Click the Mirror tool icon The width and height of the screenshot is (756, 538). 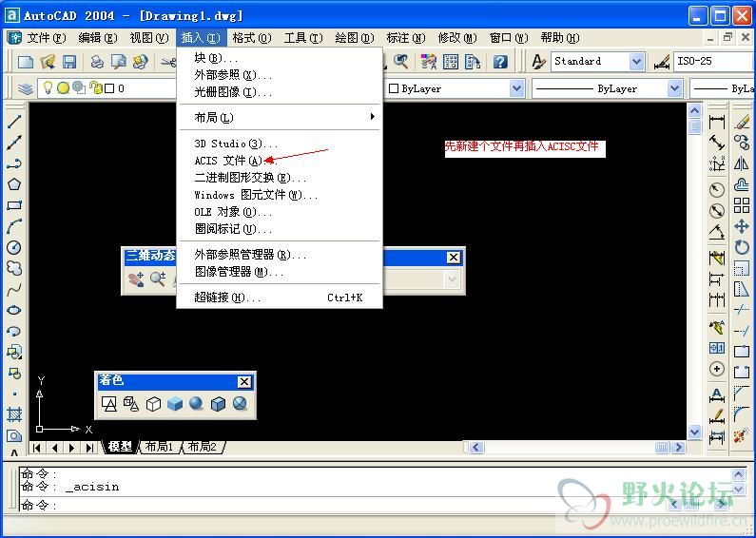(742, 163)
